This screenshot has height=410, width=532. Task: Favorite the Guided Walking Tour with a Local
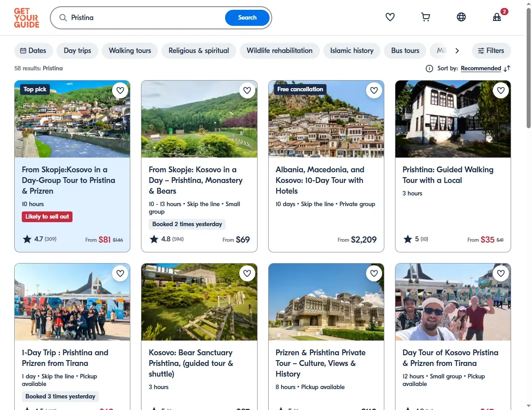pos(501,90)
